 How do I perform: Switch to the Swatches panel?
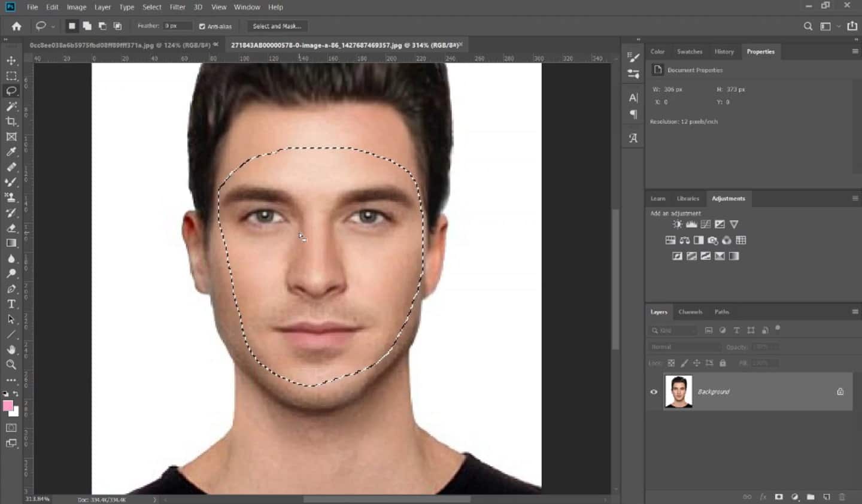point(689,51)
